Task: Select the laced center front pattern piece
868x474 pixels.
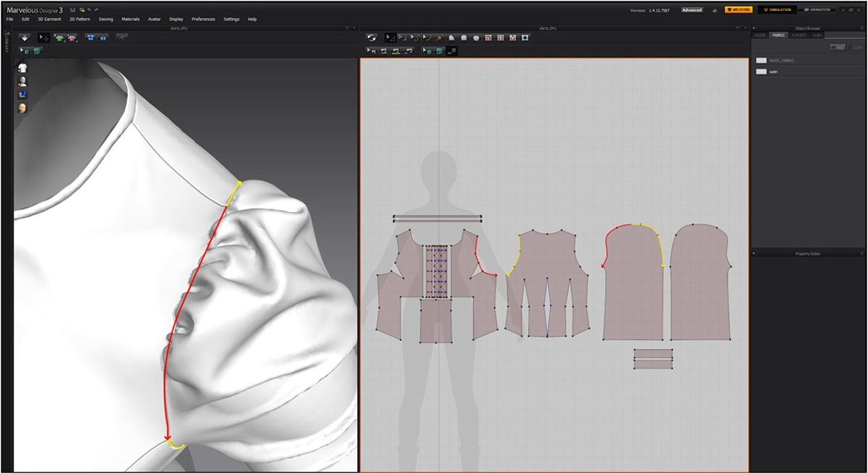Action: [436, 271]
